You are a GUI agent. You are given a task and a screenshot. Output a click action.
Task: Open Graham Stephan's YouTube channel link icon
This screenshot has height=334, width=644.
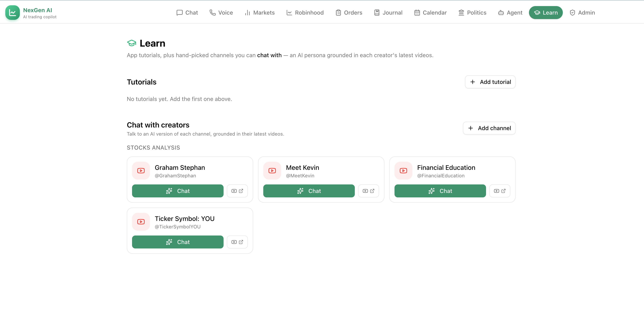point(237,191)
